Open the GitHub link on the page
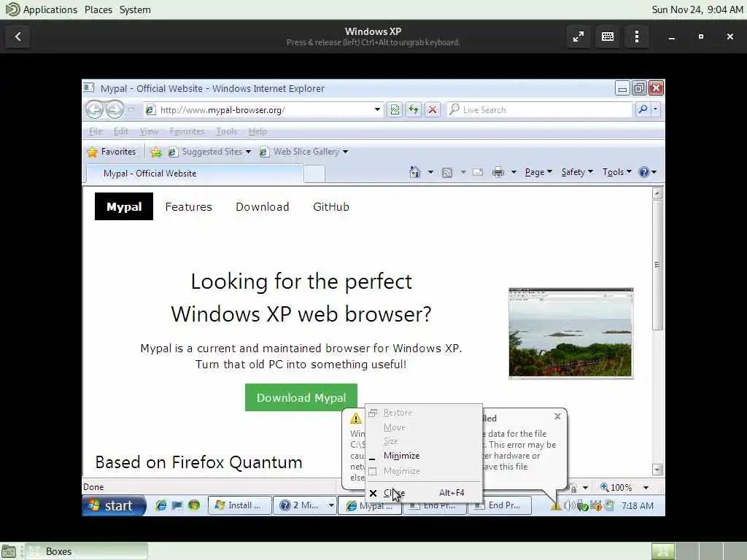Image resolution: width=747 pixels, height=560 pixels. click(331, 206)
